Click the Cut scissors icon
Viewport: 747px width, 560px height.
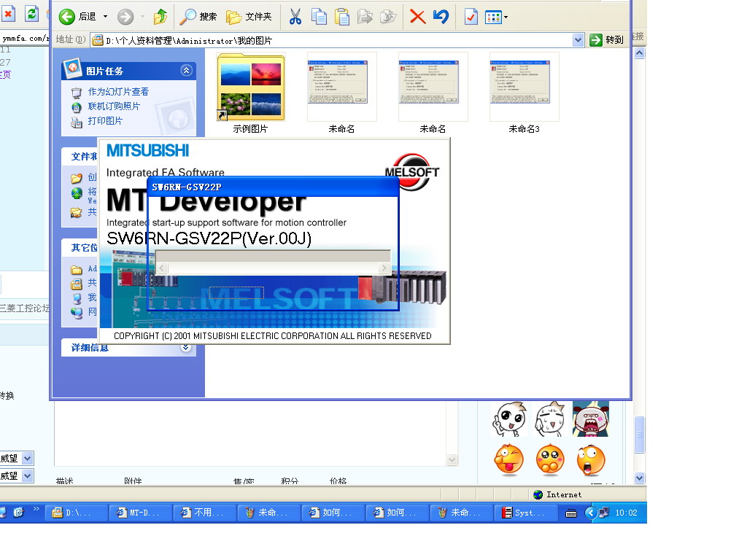pos(295,17)
